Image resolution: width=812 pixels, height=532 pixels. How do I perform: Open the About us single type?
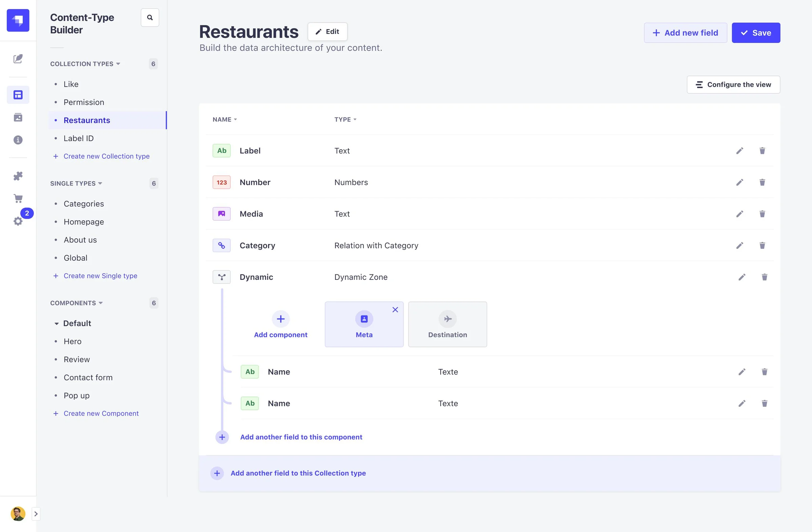80,240
